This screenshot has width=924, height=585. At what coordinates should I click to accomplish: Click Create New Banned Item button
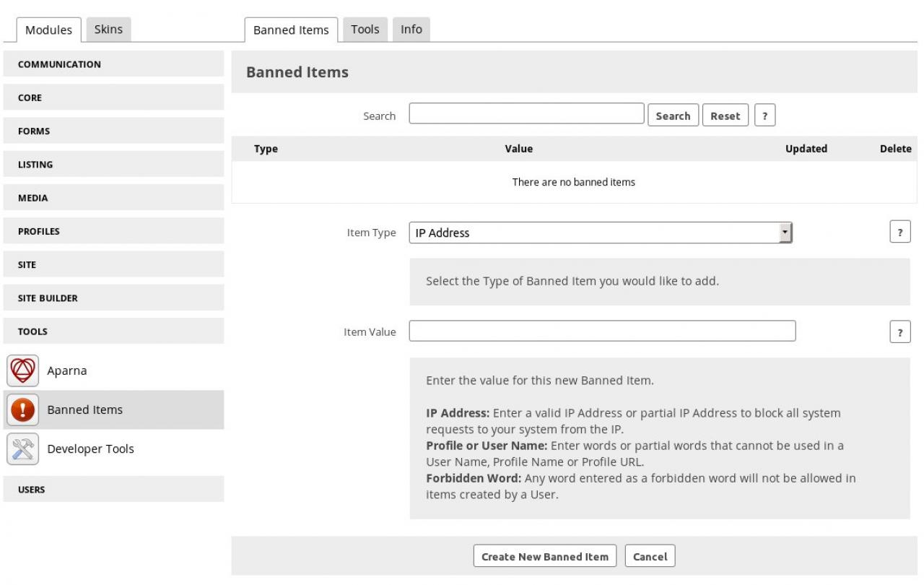[x=545, y=557]
